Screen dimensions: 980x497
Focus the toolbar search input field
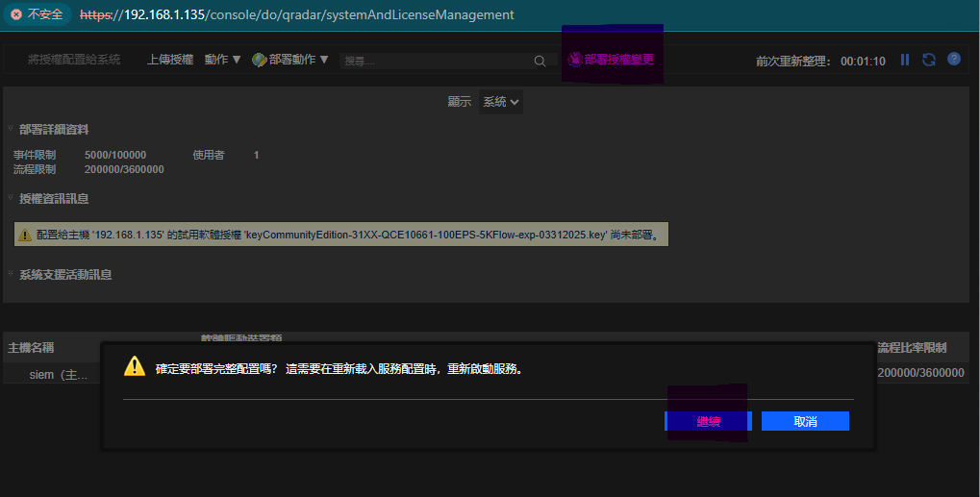(437, 61)
